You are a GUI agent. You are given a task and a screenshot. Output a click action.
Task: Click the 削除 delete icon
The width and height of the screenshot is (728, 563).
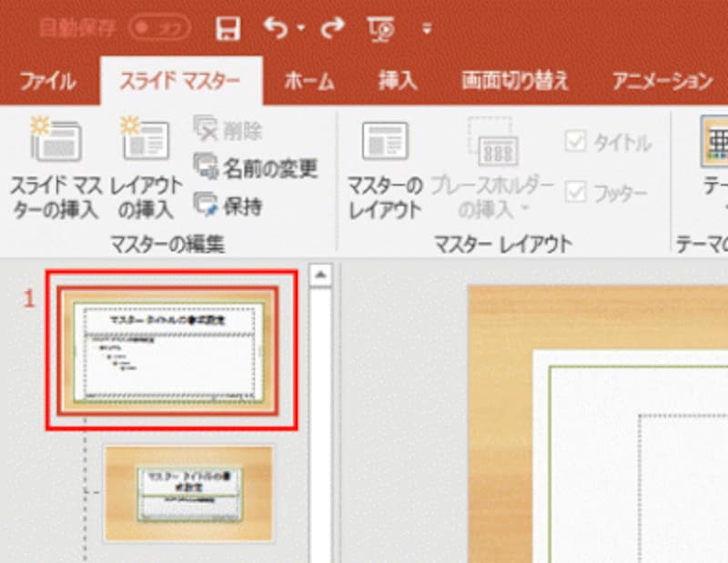click(206, 128)
